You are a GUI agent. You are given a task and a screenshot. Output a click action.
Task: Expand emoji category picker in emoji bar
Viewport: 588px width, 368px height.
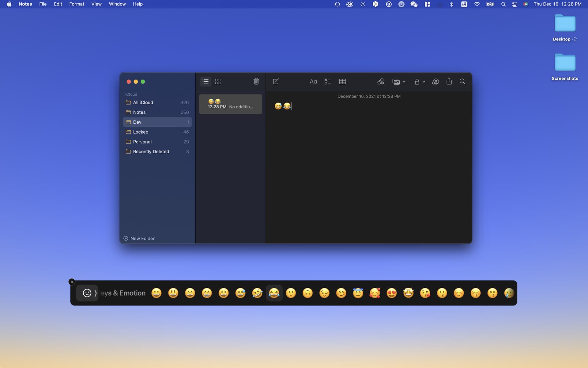(x=87, y=293)
